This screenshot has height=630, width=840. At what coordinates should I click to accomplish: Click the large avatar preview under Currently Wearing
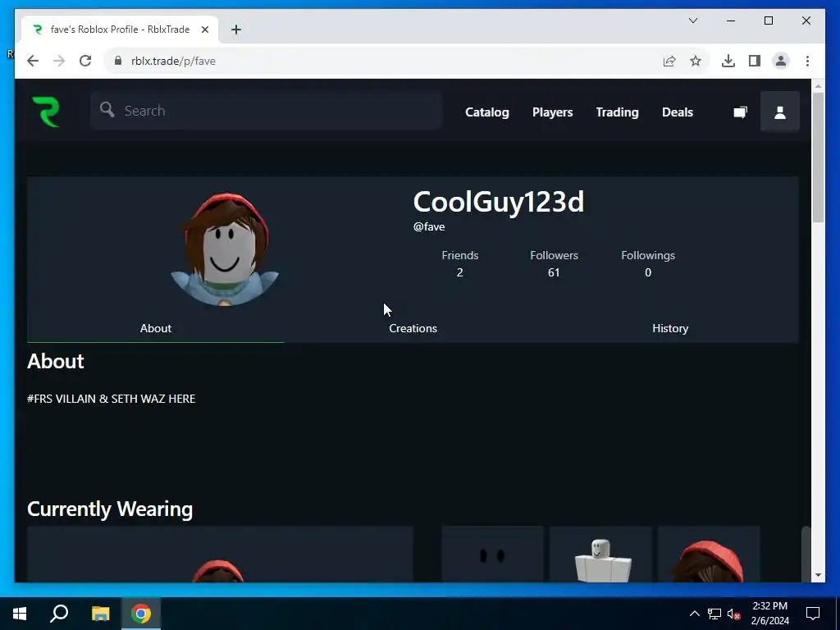(x=220, y=554)
